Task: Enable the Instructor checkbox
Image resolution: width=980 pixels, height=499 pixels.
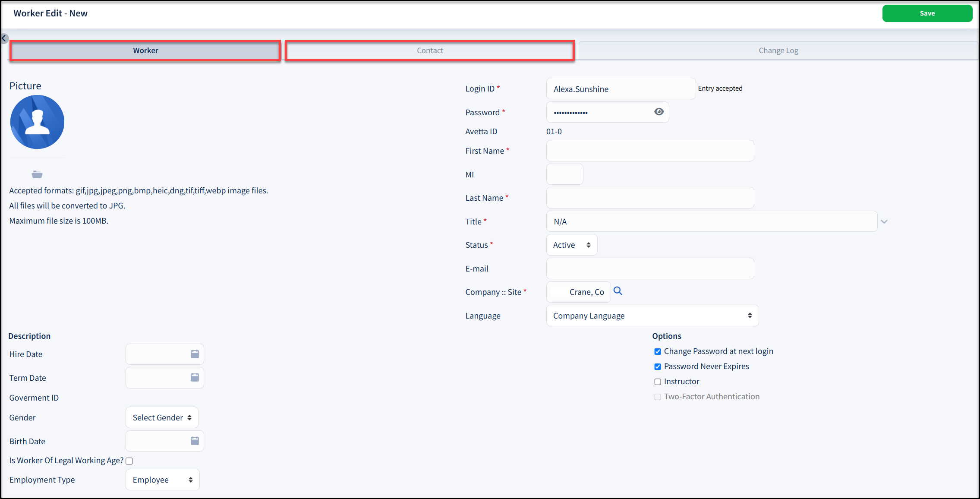Action: point(657,382)
